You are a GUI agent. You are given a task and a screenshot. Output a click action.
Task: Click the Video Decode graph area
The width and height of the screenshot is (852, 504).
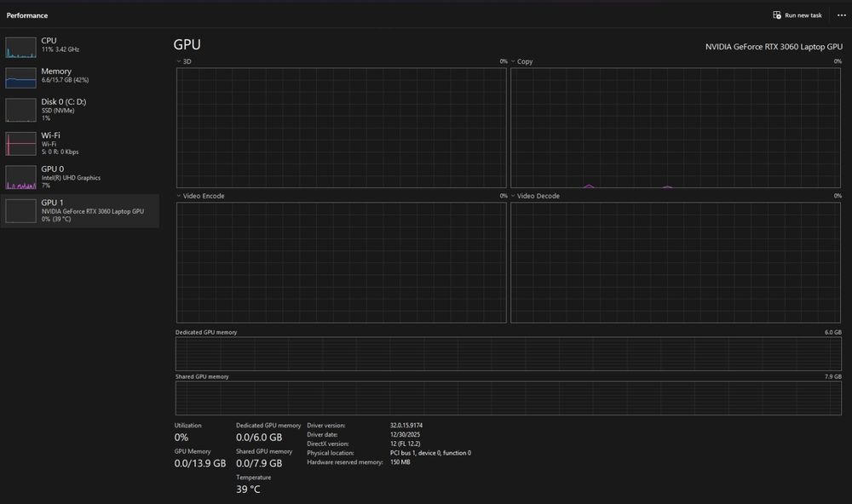tap(676, 262)
